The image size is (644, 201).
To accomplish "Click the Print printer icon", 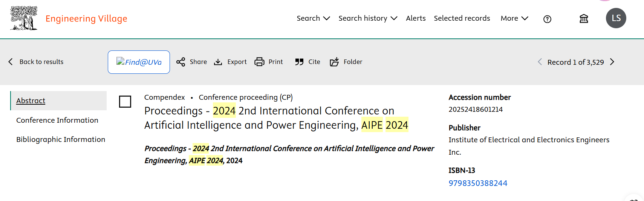I will click(x=259, y=62).
